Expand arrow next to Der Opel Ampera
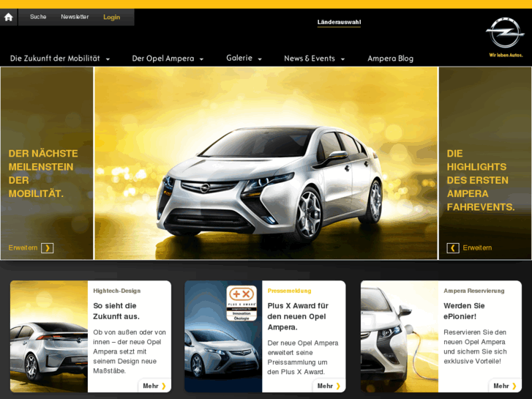 [201, 59]
